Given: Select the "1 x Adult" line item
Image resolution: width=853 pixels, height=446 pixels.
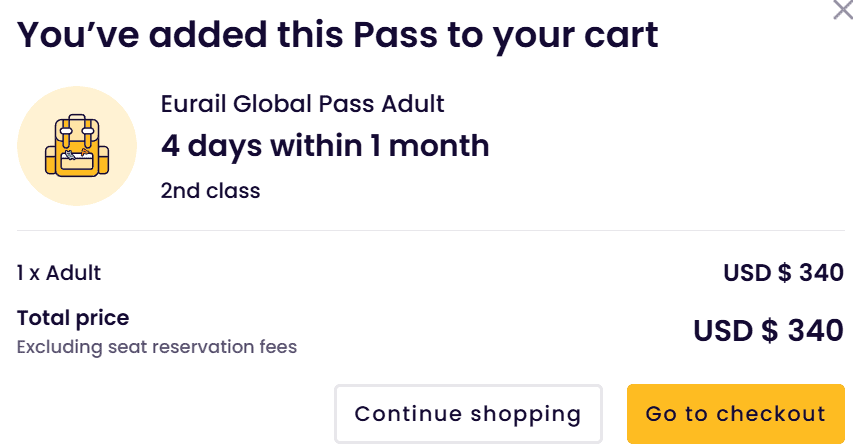Looking at the screenshot, I should [x=59, y=272].
